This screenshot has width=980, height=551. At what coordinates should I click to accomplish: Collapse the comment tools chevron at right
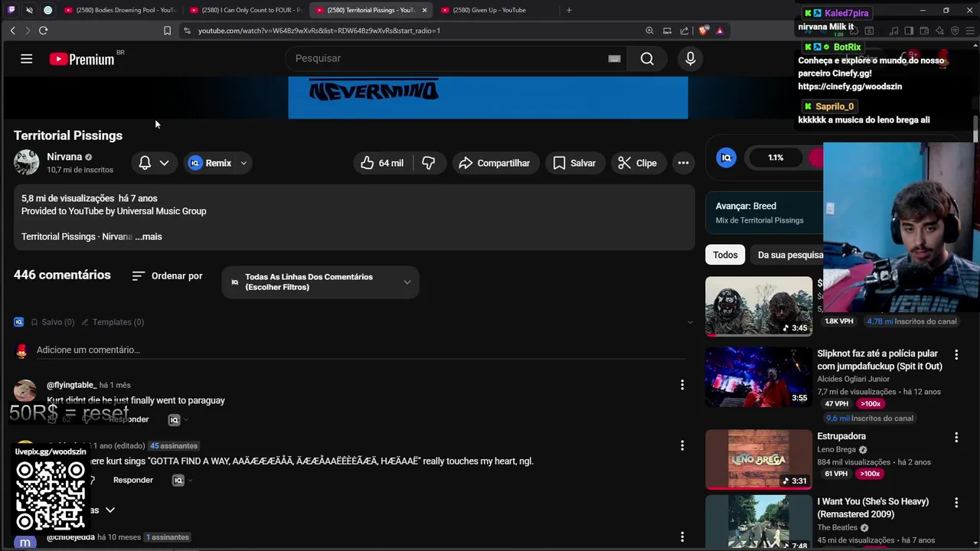[689, 322]
